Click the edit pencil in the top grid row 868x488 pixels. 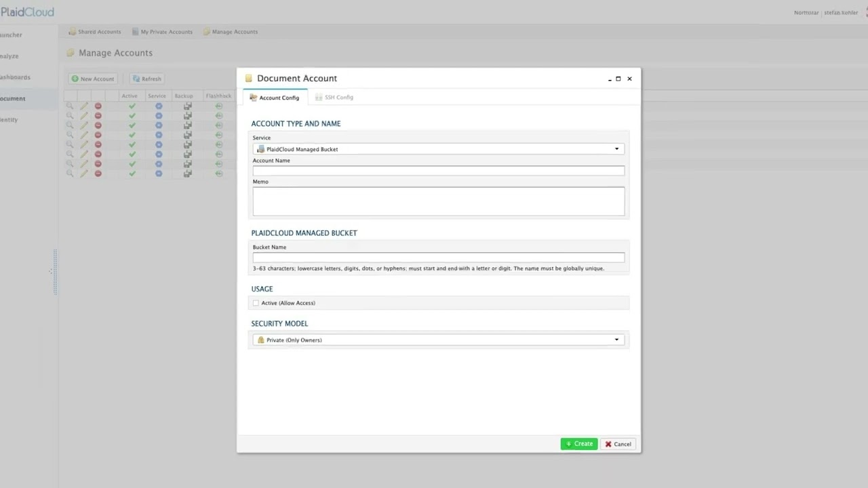click(84, 106)
